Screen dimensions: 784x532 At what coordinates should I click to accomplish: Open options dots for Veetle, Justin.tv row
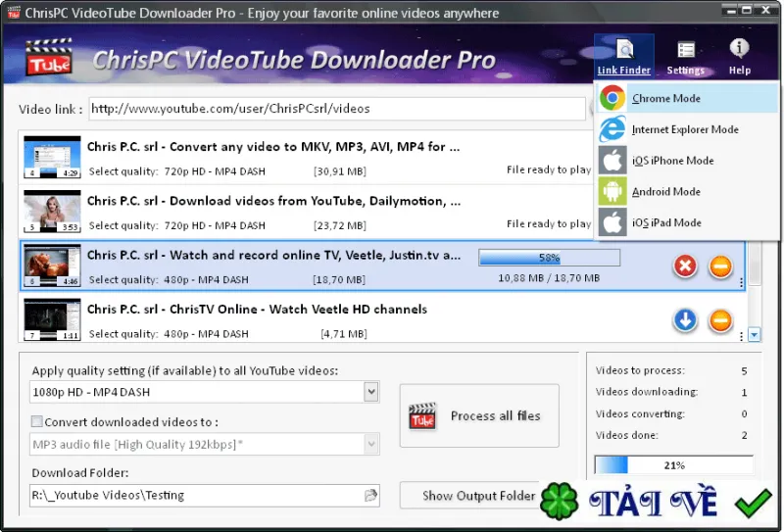click(741, 282)
